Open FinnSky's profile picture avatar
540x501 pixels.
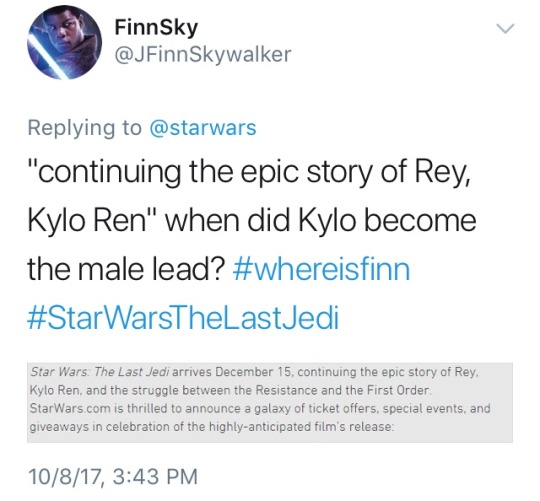click(x=64, y=42)
